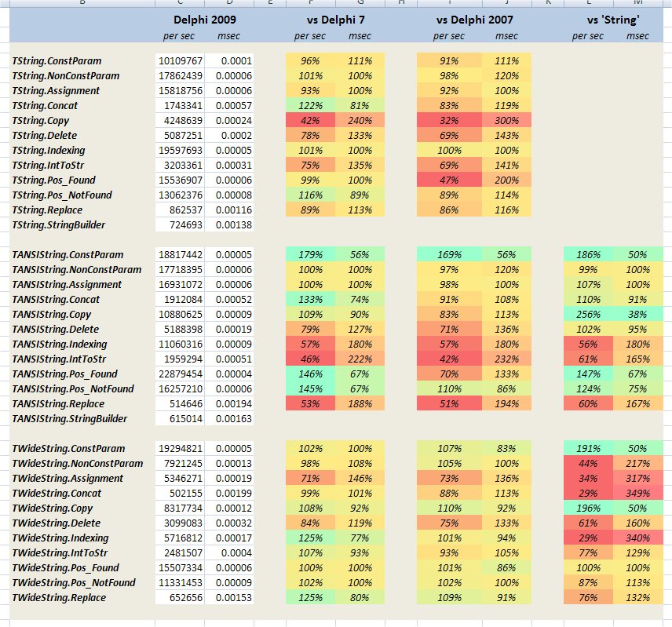Screen dimensions: 672x627
Task: Select the TWideString.Copy label cell
Action: 53,508
